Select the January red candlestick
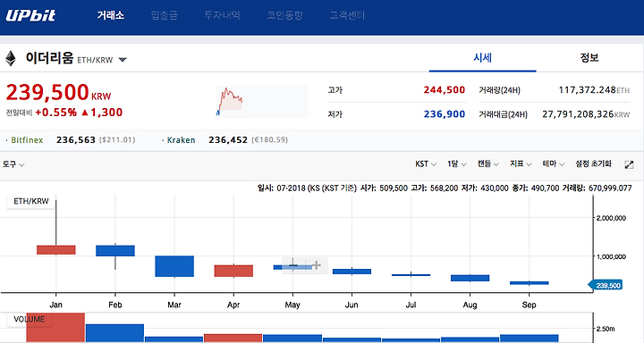 [x=55, y=250]
